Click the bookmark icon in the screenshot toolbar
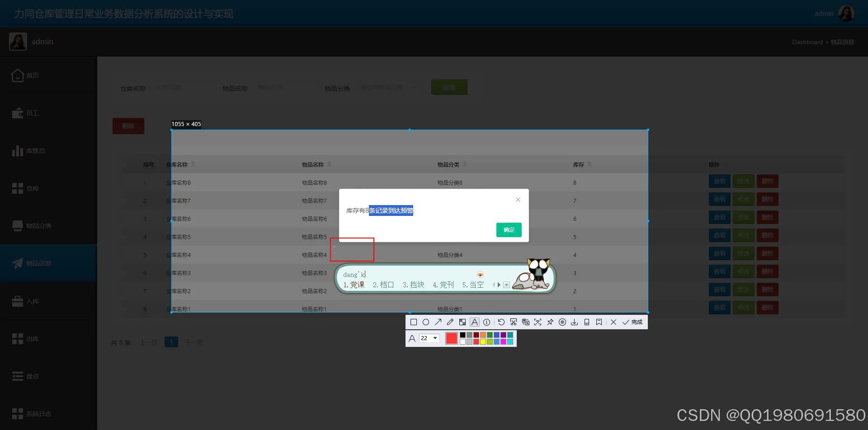The width and height of the screenshot is (868, 430). click(599, 322)
